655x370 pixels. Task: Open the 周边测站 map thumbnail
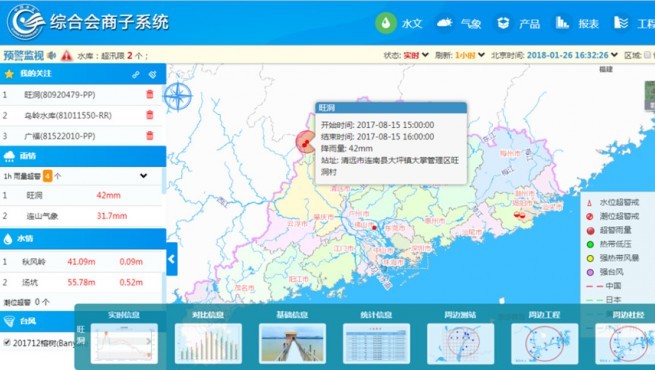(x=460, y=343)
